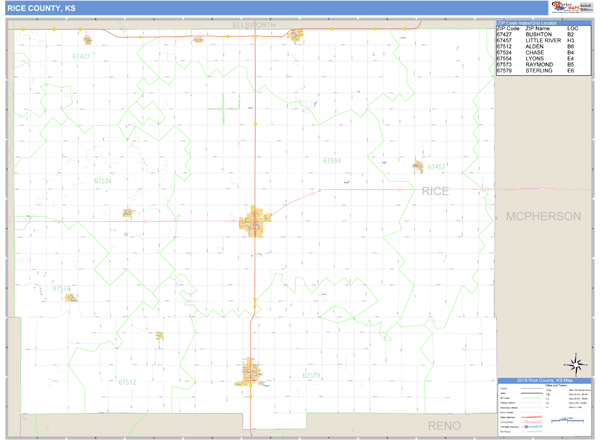Click the 2016 Rice County, KS Map legend title
Viewport: 600px width, 440px height.
(545, 380)
